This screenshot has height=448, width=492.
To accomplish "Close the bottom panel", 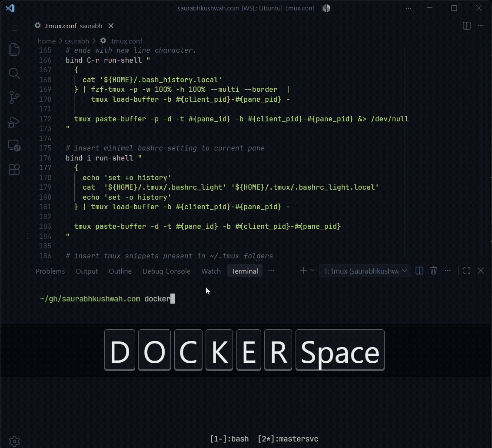I will point(481,271).
